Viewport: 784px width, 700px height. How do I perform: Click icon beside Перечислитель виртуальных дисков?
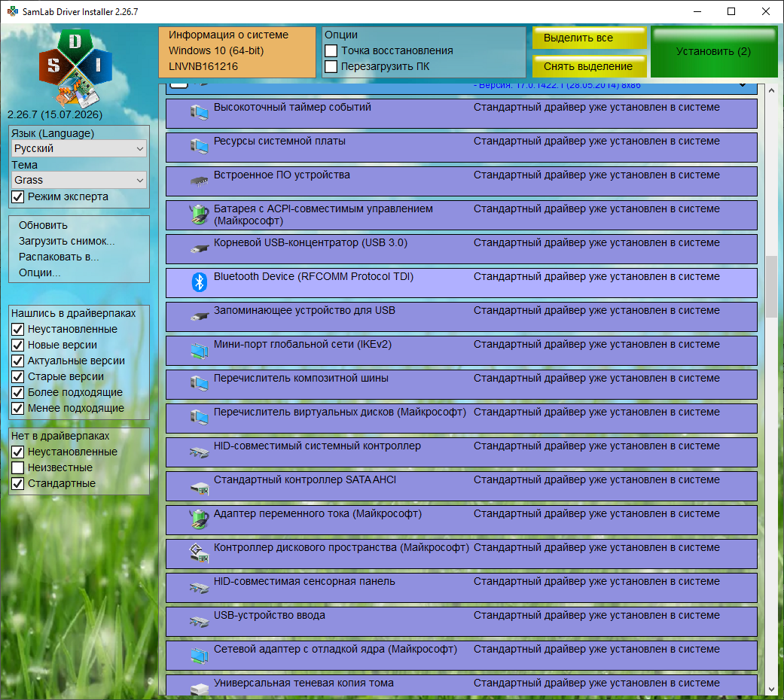pos(199,417)
